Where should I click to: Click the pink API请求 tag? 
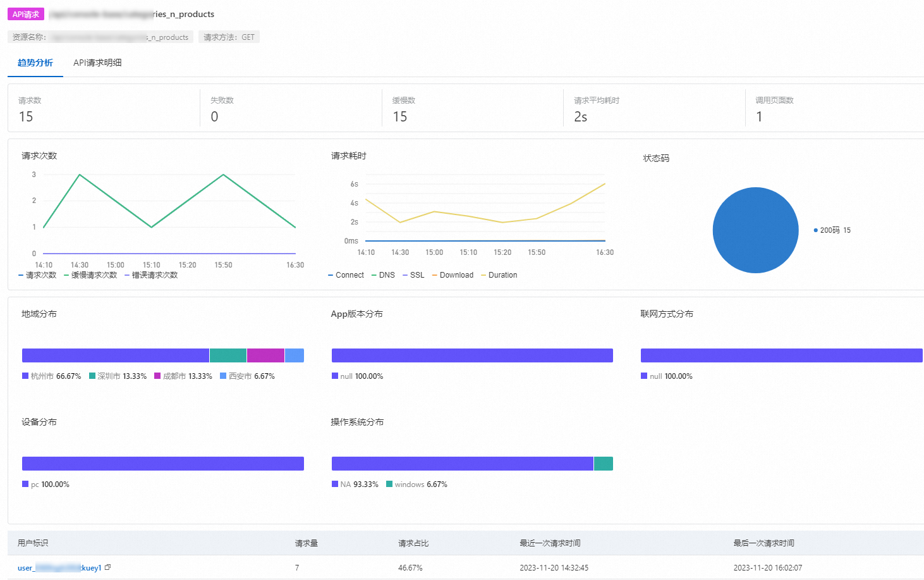[26, 15]
